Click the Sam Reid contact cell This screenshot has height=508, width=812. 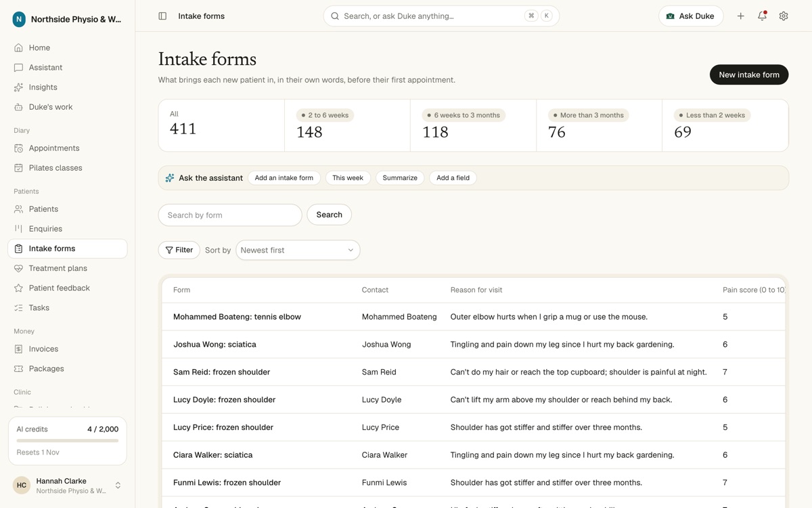click(x=379, y=373)
